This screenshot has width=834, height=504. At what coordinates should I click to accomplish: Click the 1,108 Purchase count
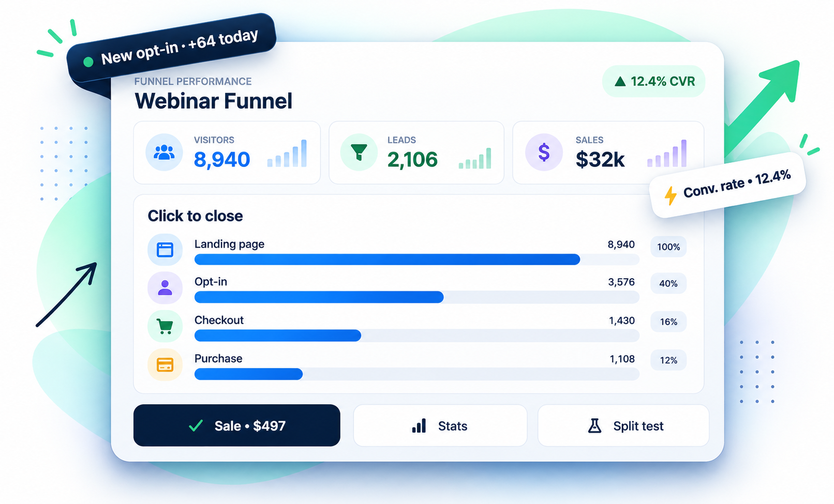pyautogui.click(x=622, y=359)
